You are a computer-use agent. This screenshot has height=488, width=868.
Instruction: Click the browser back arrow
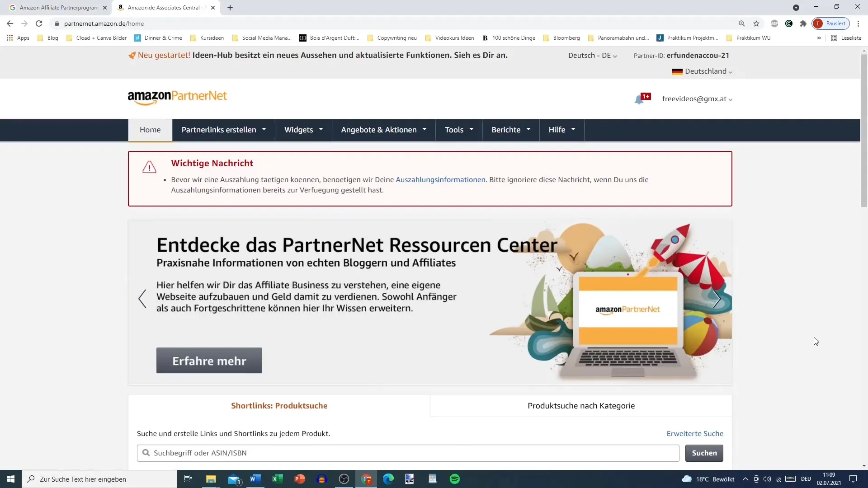pyautogui.click(x=10, y=23)
